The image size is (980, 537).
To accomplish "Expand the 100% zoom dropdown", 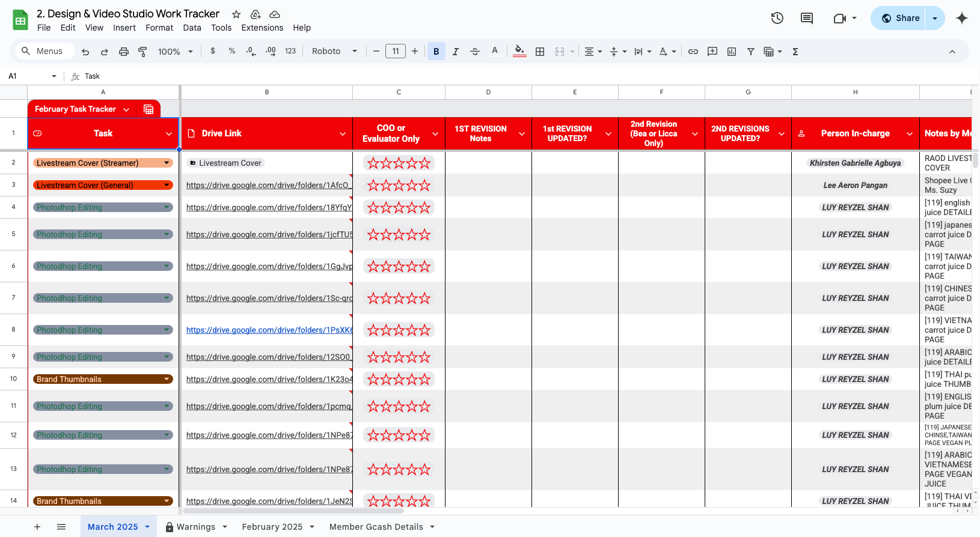I will [x=175, y=52].
